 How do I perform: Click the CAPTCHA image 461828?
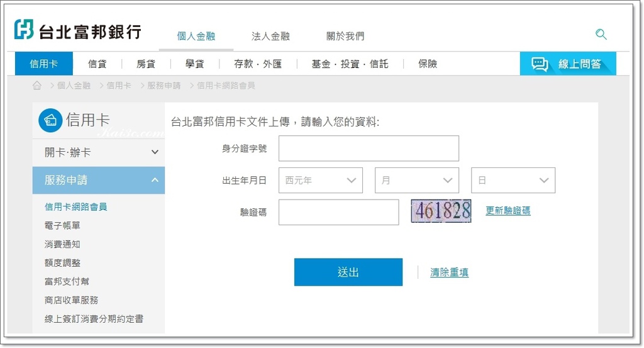tap(441, 211)
